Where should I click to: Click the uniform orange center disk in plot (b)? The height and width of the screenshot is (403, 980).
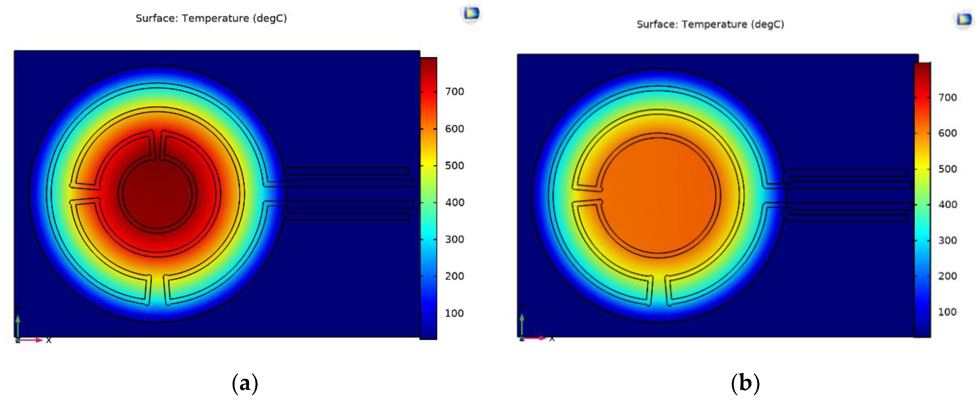(658, 195)
